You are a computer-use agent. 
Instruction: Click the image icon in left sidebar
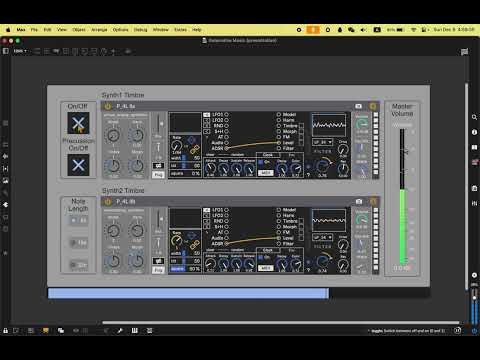tap(6, 181)
